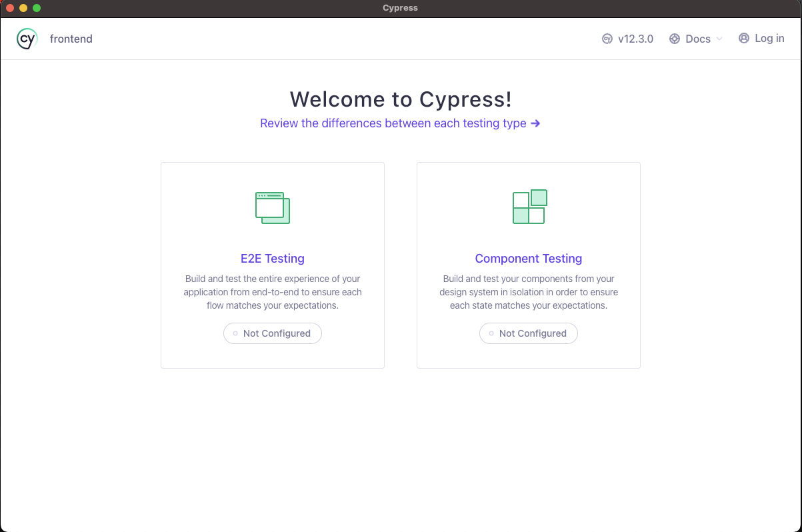
Task: Click the Docs lifebuoy icon
Action: tap(675, 39)
